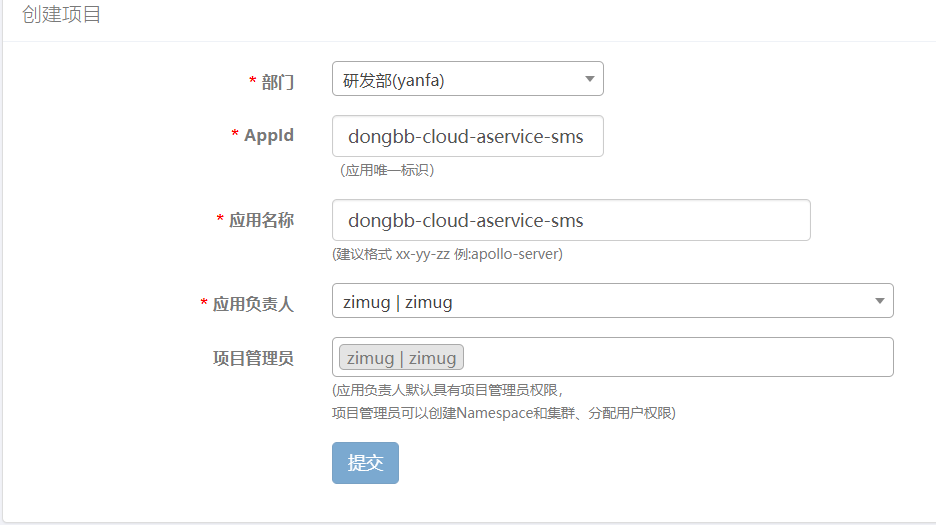Image resolution: width=936 pixels, height=525 pixels.
Task: Focus the AppId input field
Action: pyautogui.click(x=467, y=137)
